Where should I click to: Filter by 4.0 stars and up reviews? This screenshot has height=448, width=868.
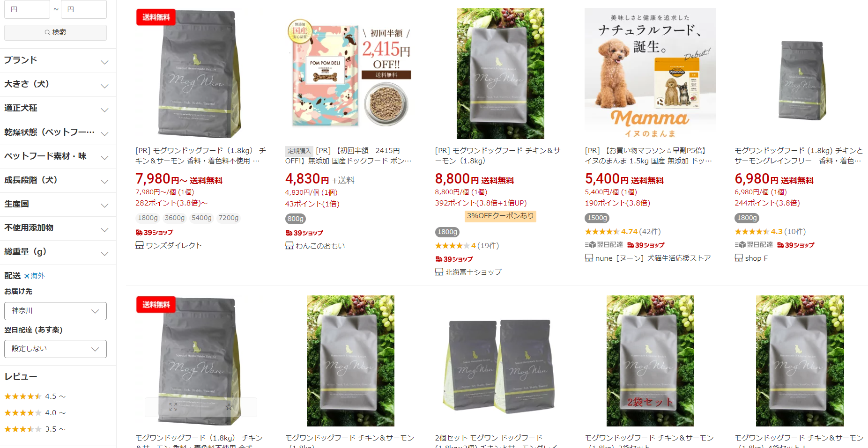click(35, 413)
